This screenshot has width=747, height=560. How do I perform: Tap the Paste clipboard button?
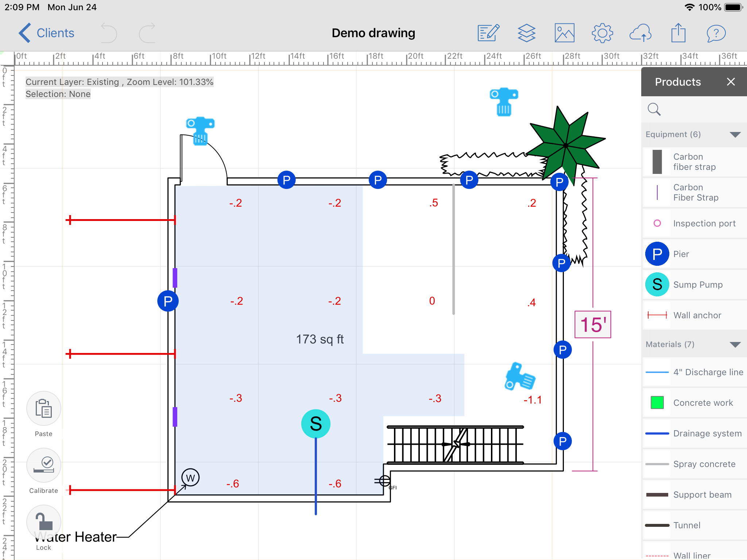(x=43, y=409)
